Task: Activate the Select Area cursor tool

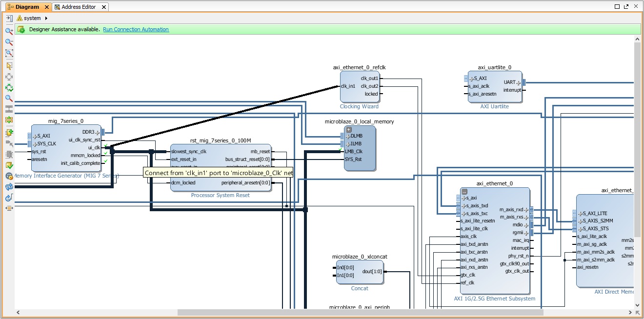Action: (x=9, y=65)
